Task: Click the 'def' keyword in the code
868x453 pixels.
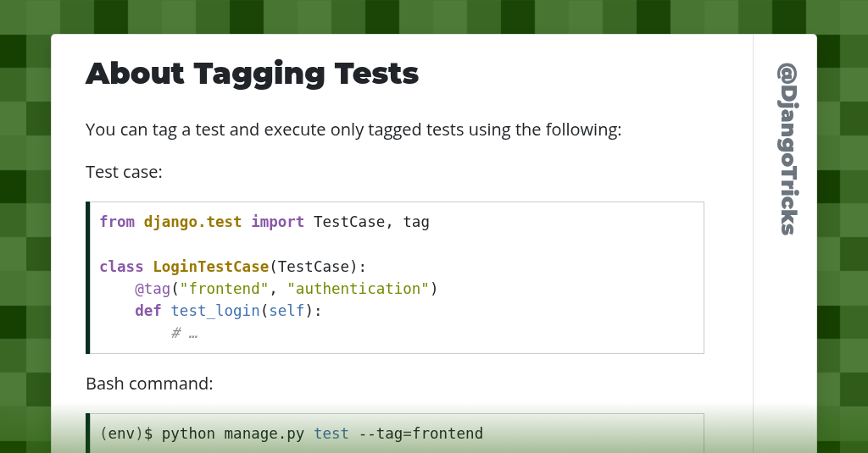Action: [x=147, y=311]
